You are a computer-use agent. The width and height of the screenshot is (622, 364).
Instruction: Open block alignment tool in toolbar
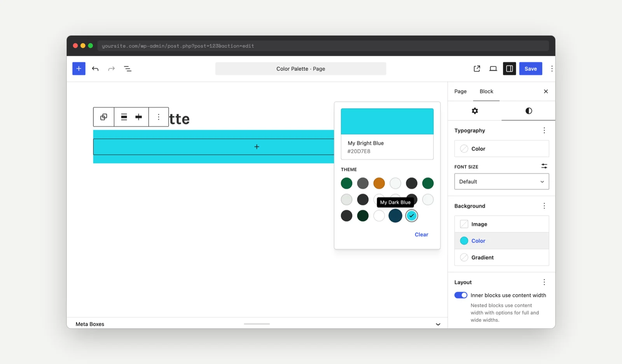click(x=124, y=117)
